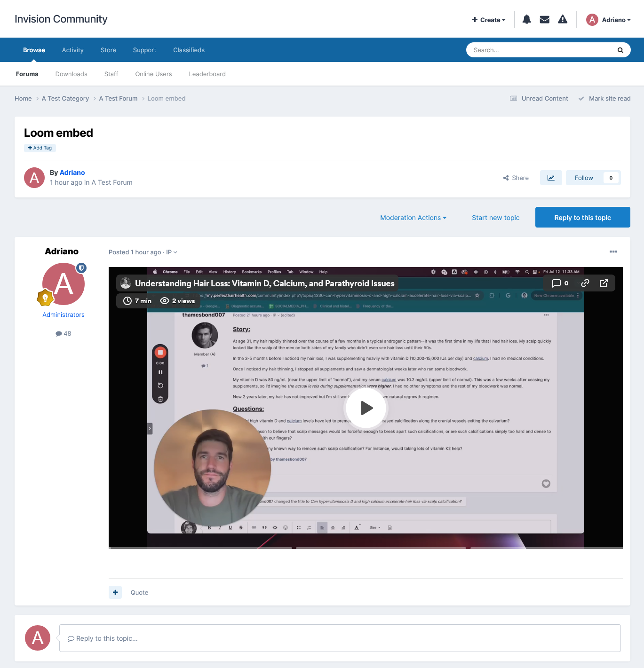Expand the post IP dropdown
The height and width of the screenshot is (668, 644).
pos(172,252)
